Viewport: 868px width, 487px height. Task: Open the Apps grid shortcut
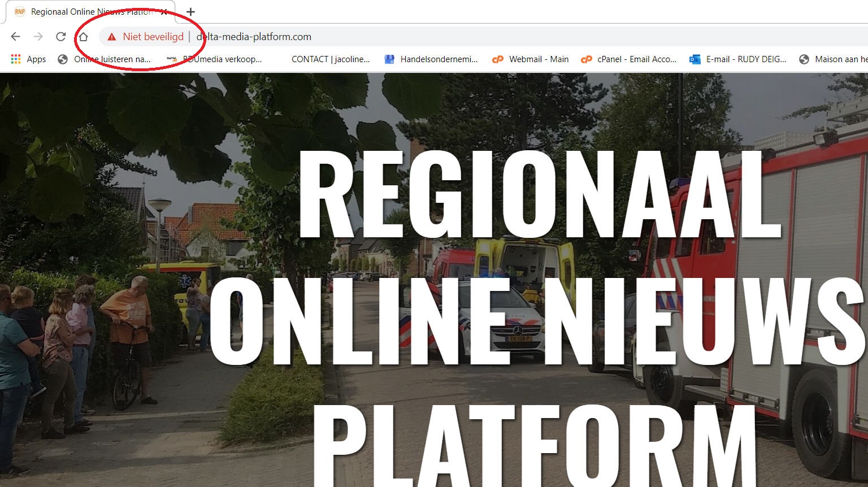pyautogui.click(x=28, y=59)
